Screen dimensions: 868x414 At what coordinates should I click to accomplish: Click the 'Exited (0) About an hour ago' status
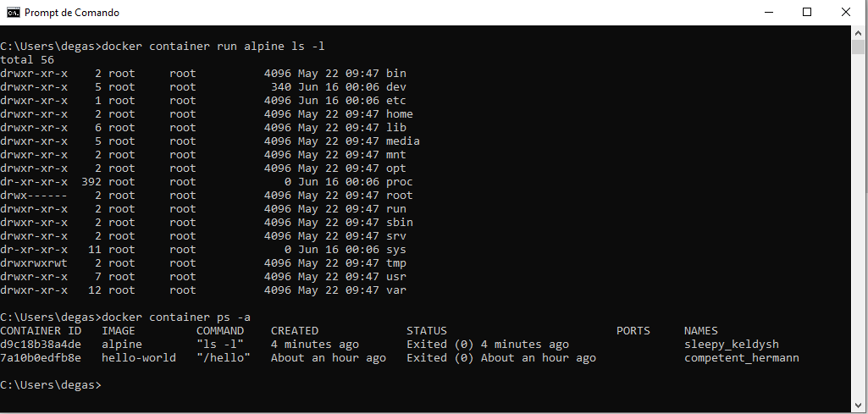(x=501, y=358)
